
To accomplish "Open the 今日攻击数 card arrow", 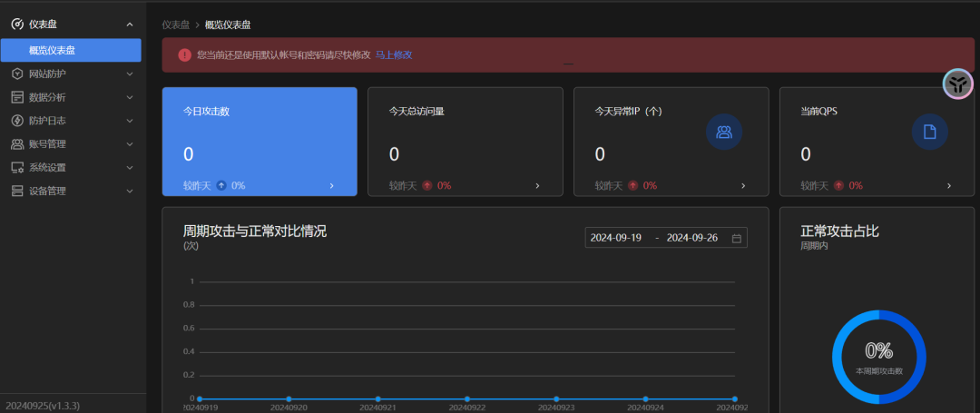I will (331, 186).
